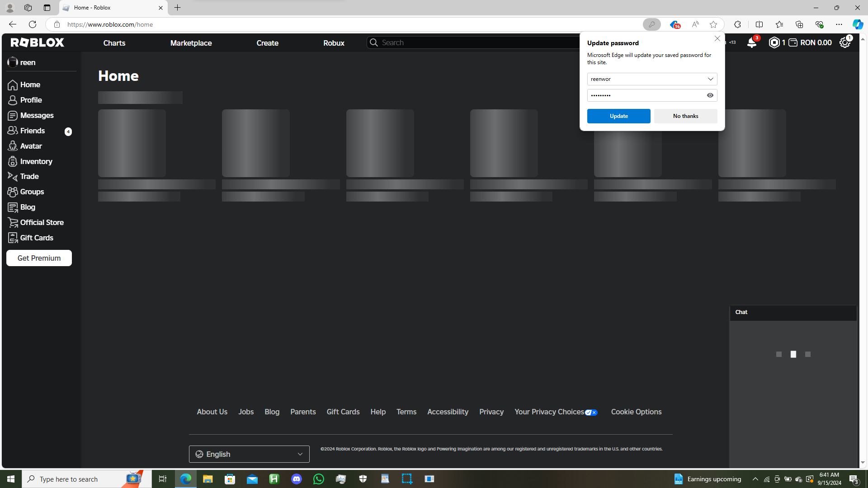Open Copilot sidebar
Image resolution: width=868 pixels, height=488 pixels.
pos(858,24)
